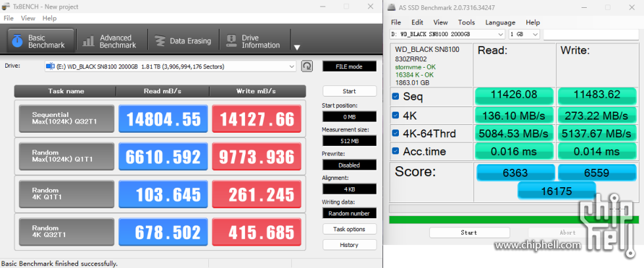Screen dimensions: 644x268
Task: Click the Drive Information disk icon
Action: [231, 41]
